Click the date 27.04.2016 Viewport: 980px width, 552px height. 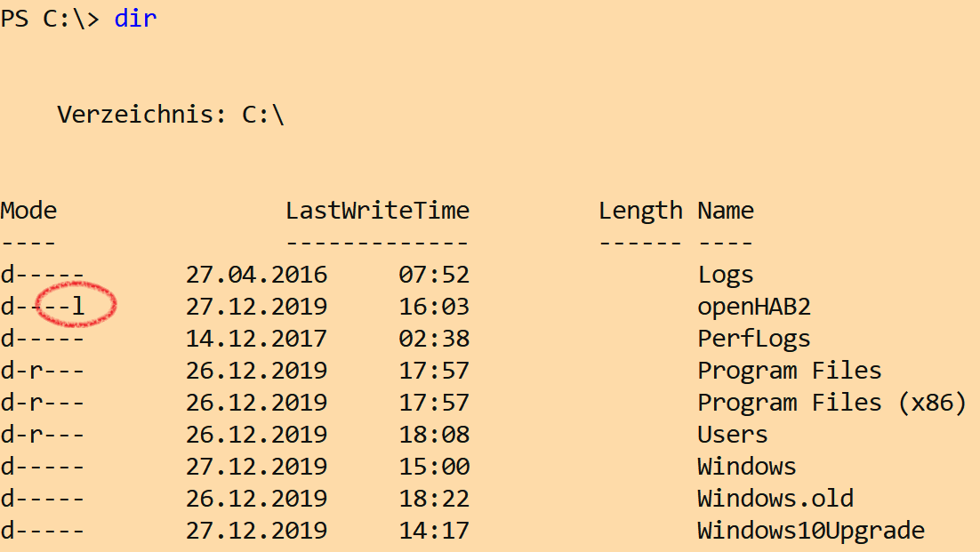[x=256, y=275]
